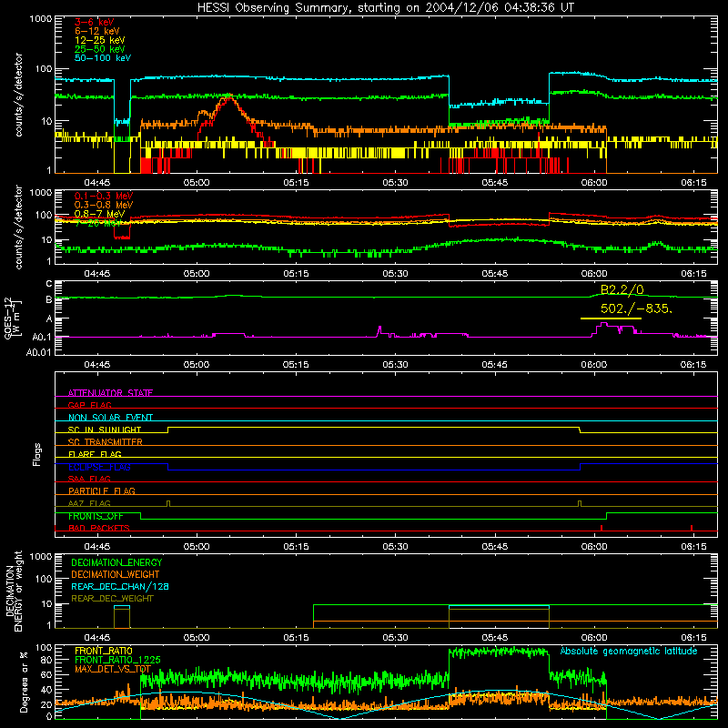728x728 pixels.
Task: Click the B2.2/0 flare annotation
Action: pos(622,289)
